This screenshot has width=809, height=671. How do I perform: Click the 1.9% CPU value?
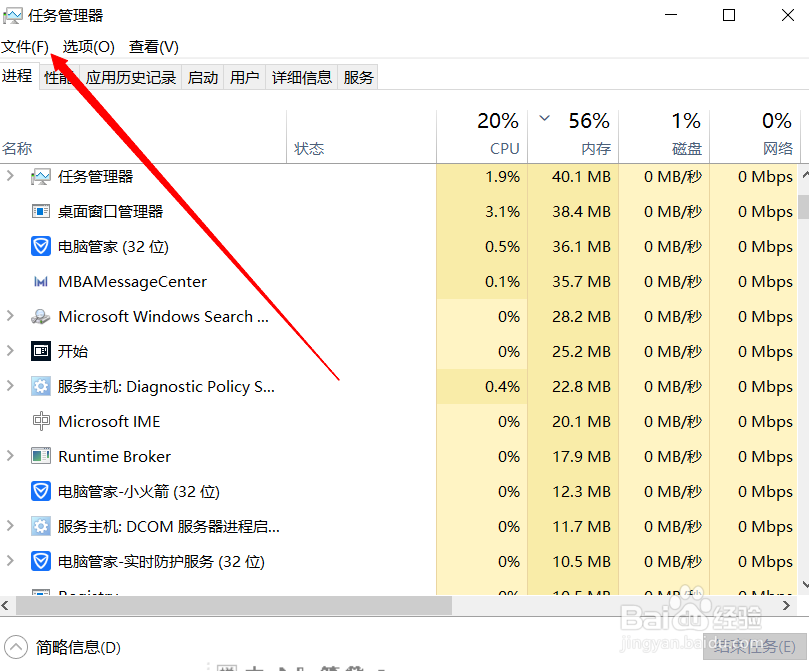[x=502, y=177]
